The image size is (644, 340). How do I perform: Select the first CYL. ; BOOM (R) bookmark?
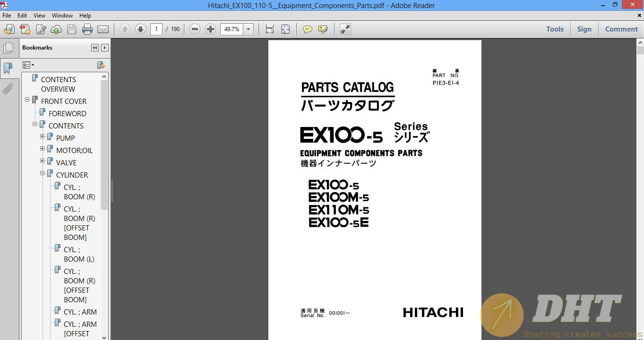pyautogui.click(x=79, y=192)
